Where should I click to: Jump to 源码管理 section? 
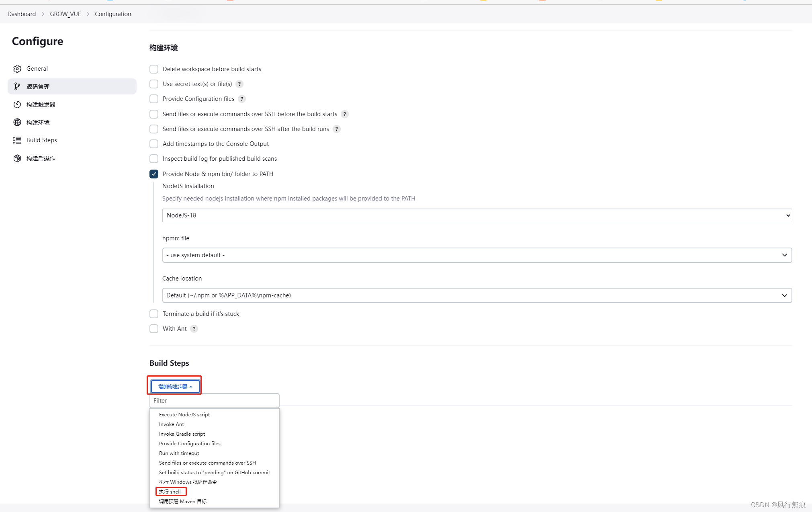tap(72, 86)
